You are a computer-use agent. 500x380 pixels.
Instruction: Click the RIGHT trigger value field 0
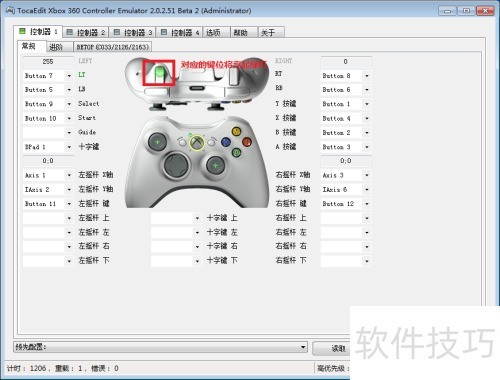[x=346, y=62]
